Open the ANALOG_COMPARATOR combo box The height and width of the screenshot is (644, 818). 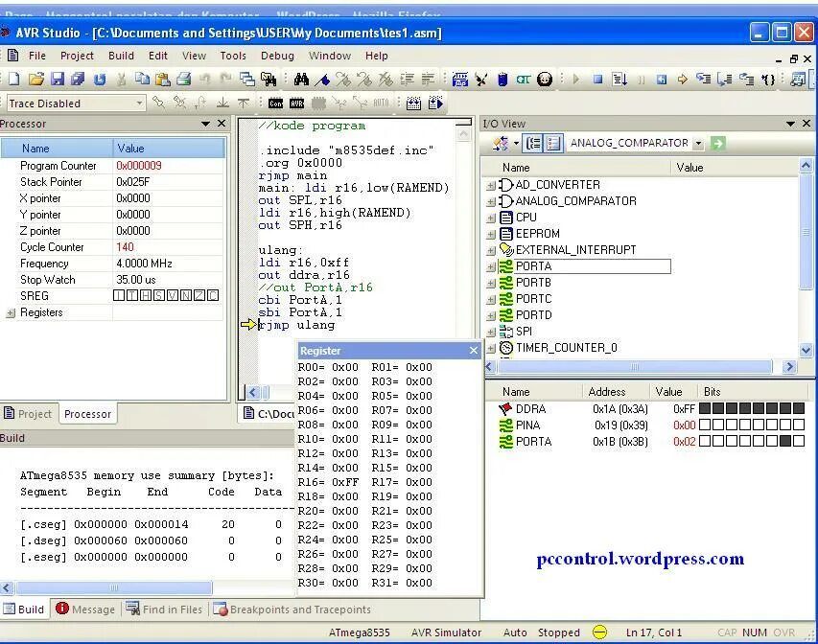point(698,143)
